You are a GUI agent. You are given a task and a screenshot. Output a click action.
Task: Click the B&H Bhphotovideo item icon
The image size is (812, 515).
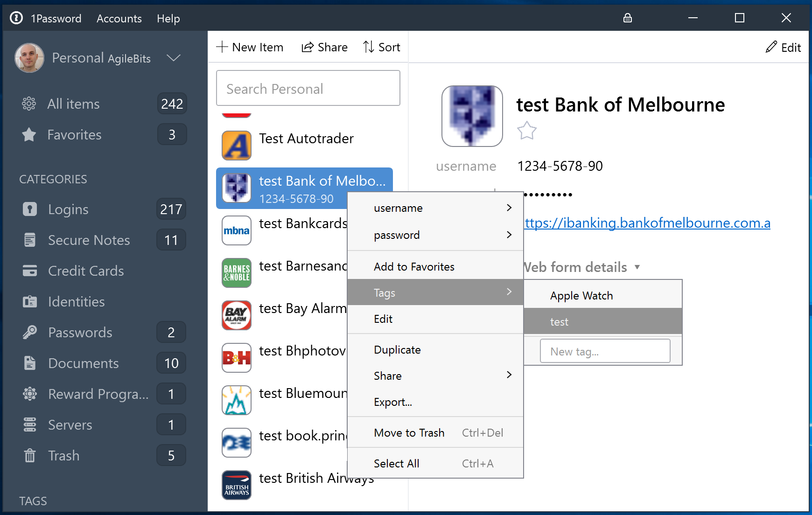(x=237, y=358)
